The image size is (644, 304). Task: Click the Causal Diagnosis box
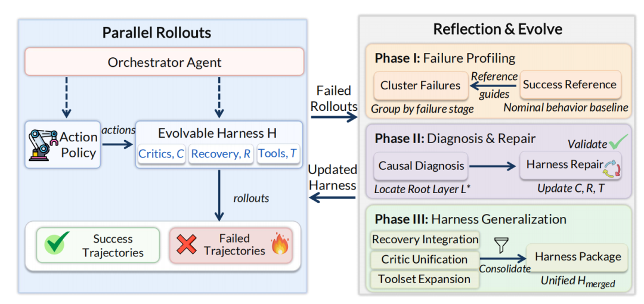421,166
